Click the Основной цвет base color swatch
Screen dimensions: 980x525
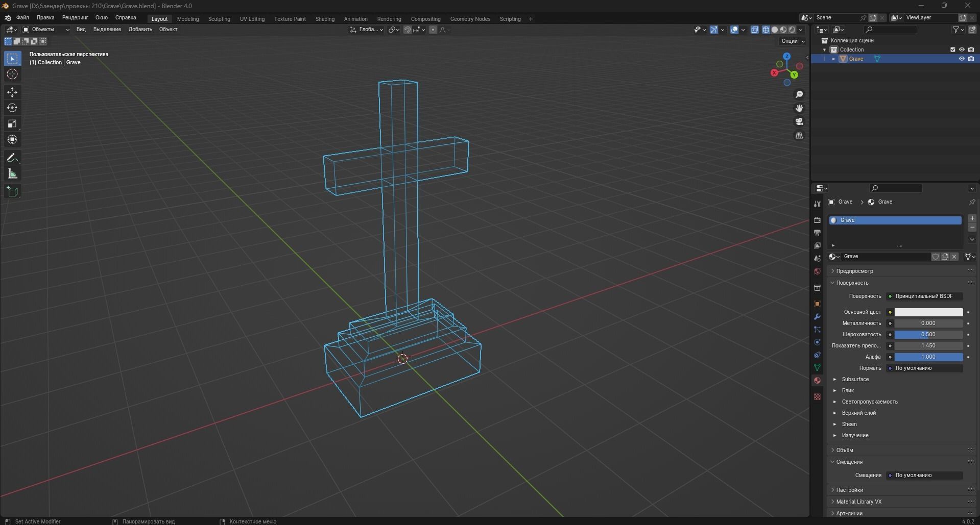(x=928, y=312)
